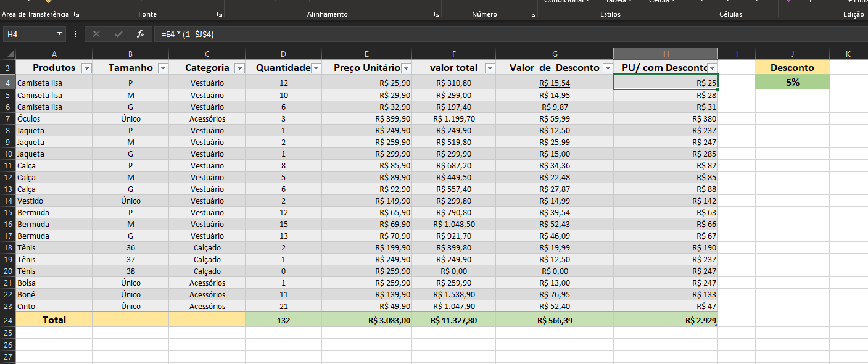Select row 27 header

coord(8,357)
